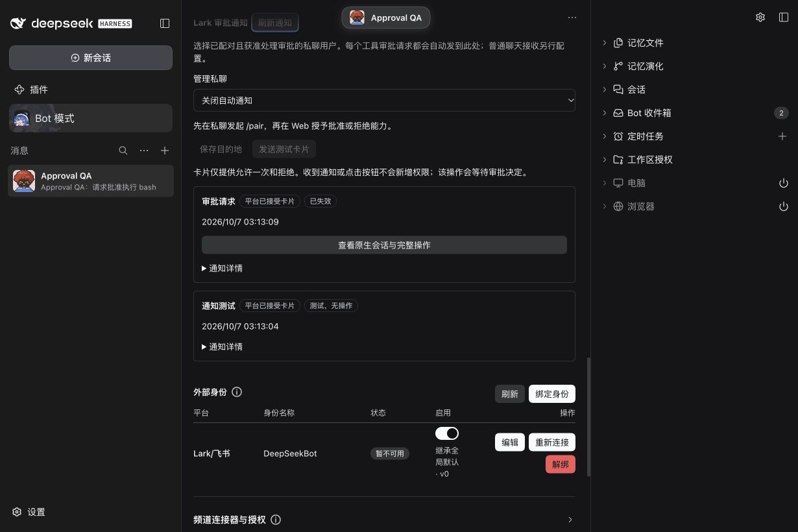
Task: Click the 保存目的地 button
Action: [221, 149]
